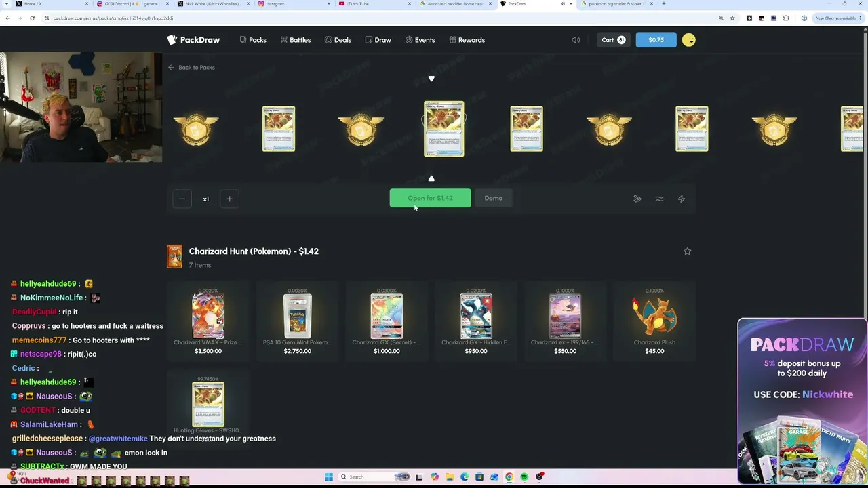Viewport: 868px width, 488px height.
Task: Open the yellow profile avatar menu
Action: [x=689, y=40]
